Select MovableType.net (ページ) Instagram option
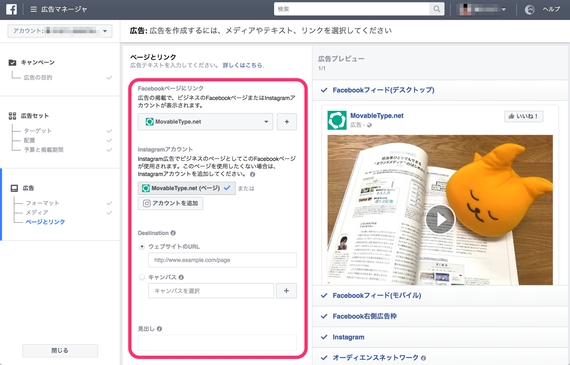This screenshot has height=365, width=570. pyautogui.click(x=186, y=188)
